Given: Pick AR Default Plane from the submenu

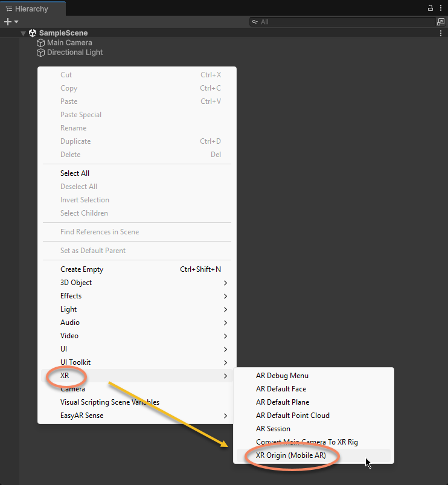Looking at the screenshot, I should click(x=283, y=402).
